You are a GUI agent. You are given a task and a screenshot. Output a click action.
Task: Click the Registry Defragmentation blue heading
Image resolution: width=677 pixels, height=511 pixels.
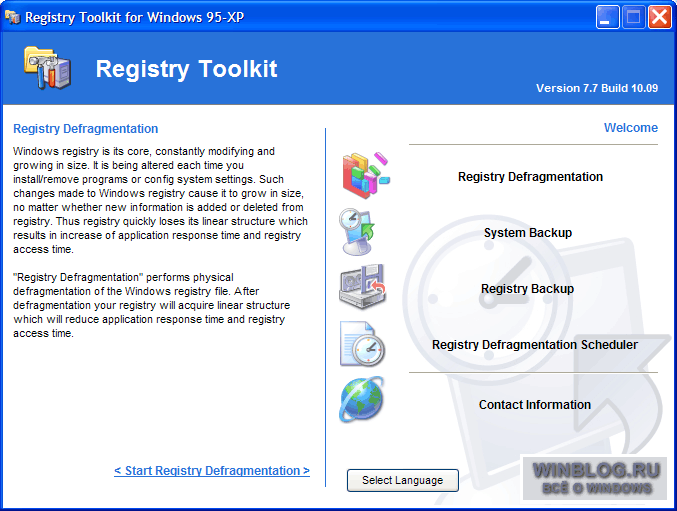85,129
